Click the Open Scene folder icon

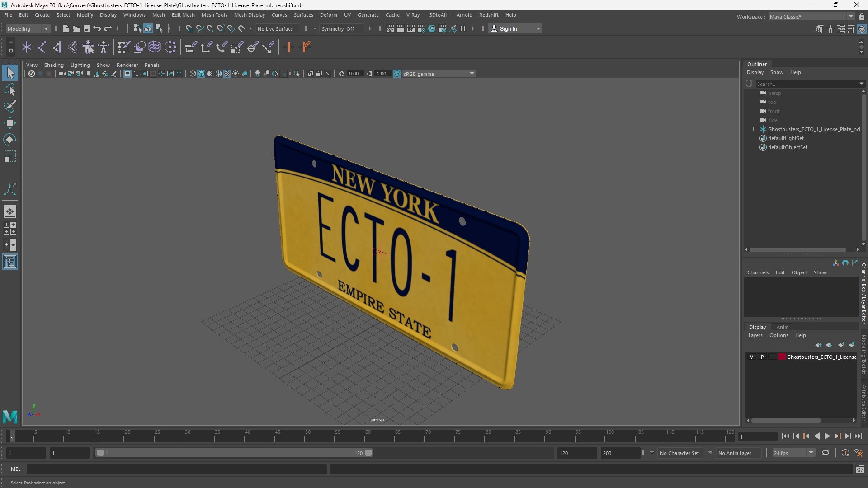(x=76, y=28)
